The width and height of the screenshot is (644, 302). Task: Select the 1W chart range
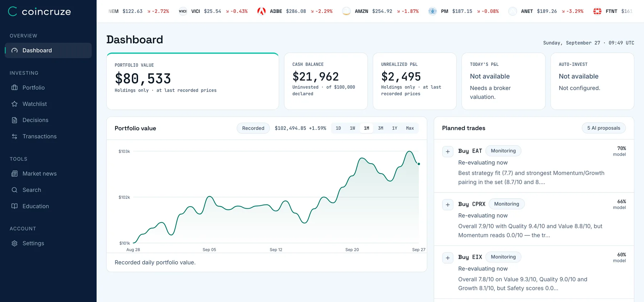coord(352,128)
